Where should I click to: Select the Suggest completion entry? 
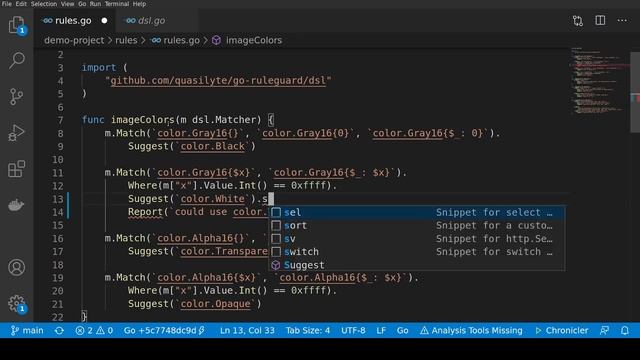point(417,265)
